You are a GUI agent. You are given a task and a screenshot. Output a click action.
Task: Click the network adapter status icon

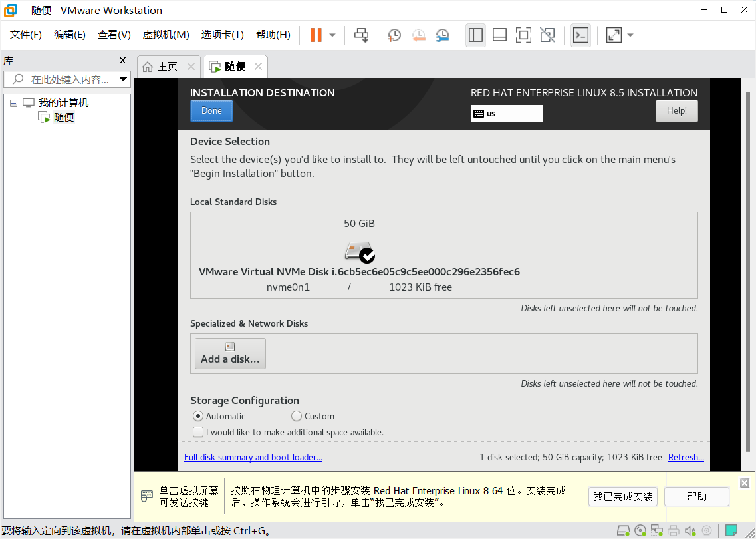point(657,531)
